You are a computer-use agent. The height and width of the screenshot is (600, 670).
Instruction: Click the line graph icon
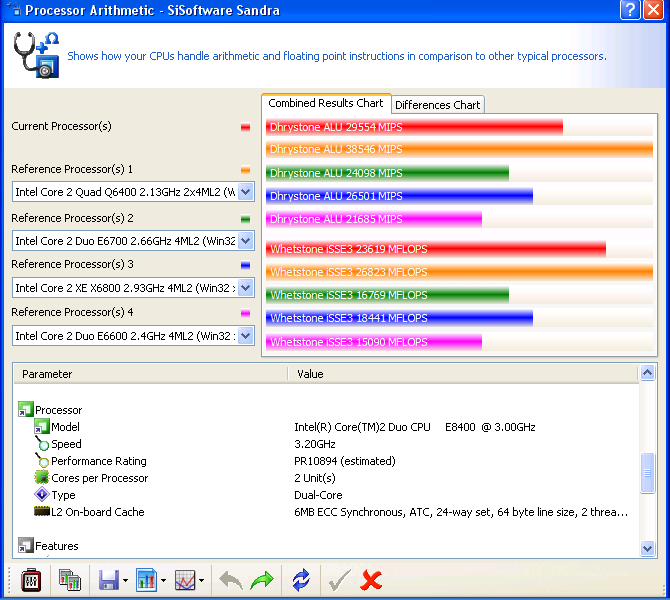(185, 580)
